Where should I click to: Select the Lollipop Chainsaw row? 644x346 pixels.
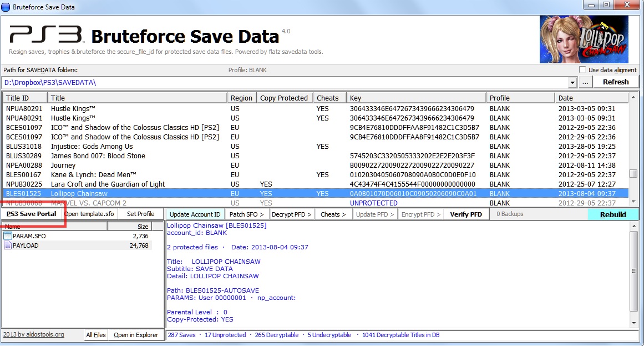pos(316,193)
